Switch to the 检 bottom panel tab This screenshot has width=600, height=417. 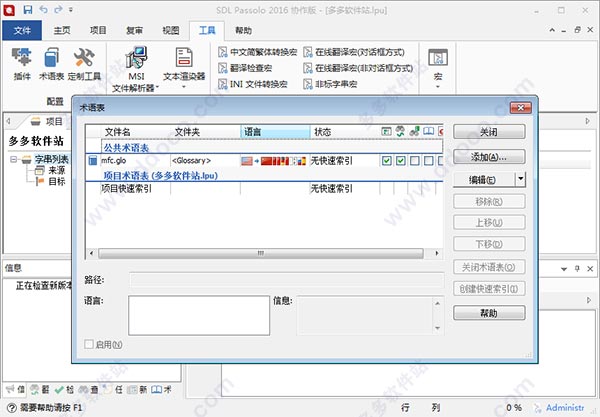click(x=64, y=389)
